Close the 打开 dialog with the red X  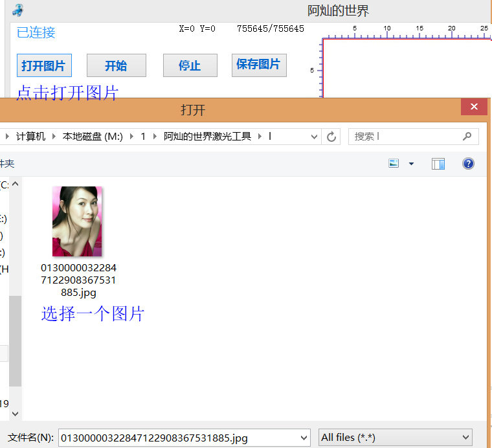tap(474, 107)
